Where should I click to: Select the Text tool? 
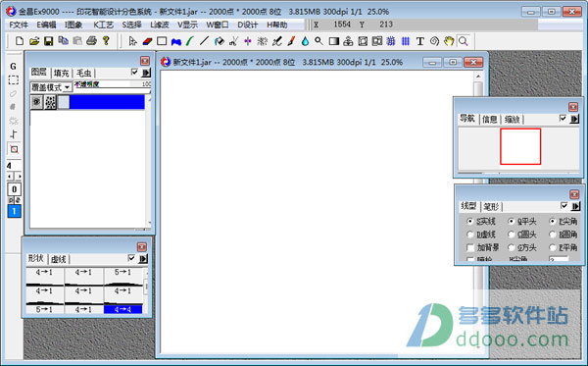point(420,41)
